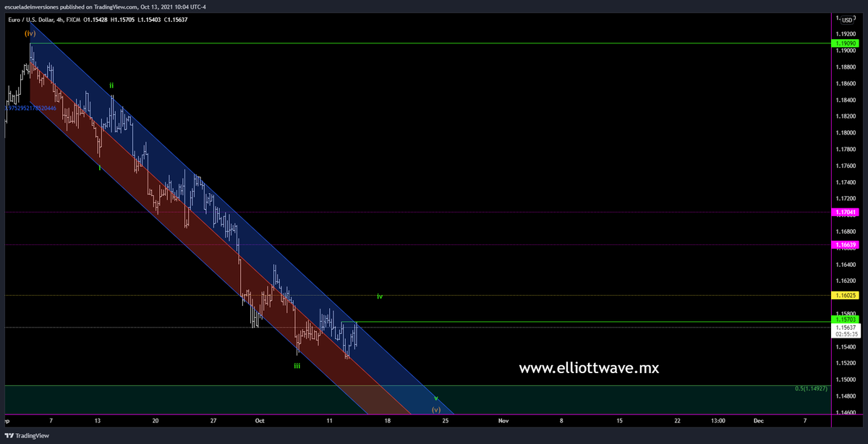Click the orange (iv) wave label

tap(30, 33)
